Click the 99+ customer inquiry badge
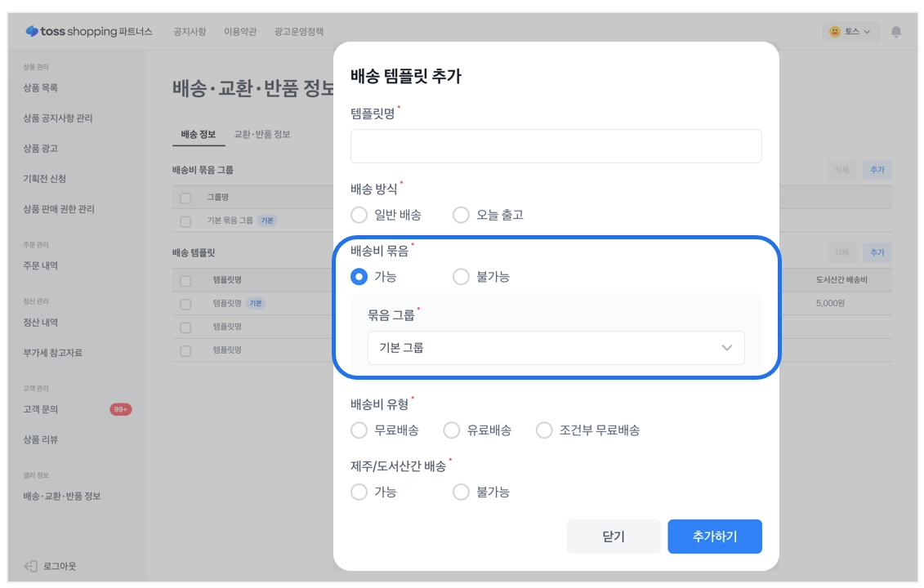The image size is (924, 588). point(121,409)
